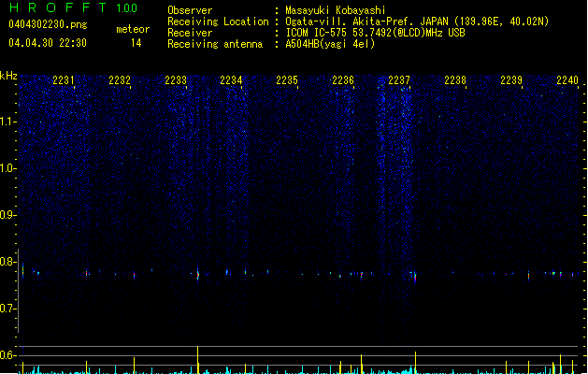
Task: Click the 0.9 kHz axis label
Action: click(8, 215)
